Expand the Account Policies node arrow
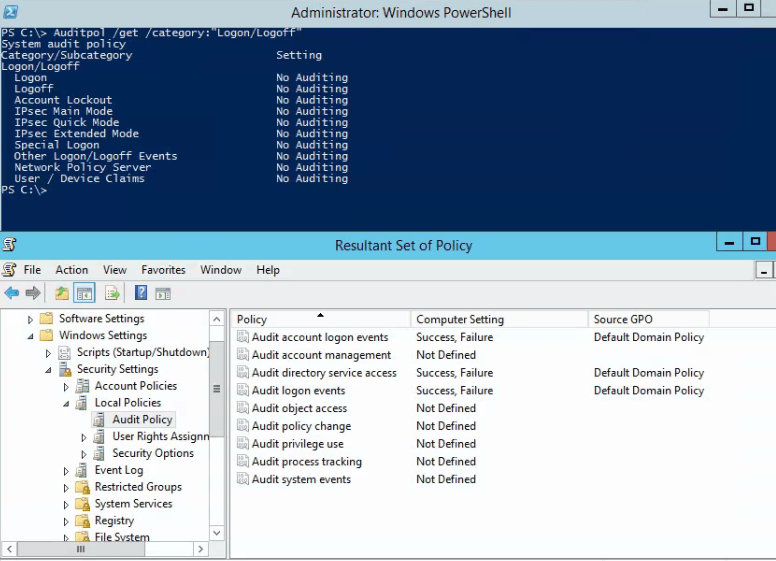 click(67, 386)
